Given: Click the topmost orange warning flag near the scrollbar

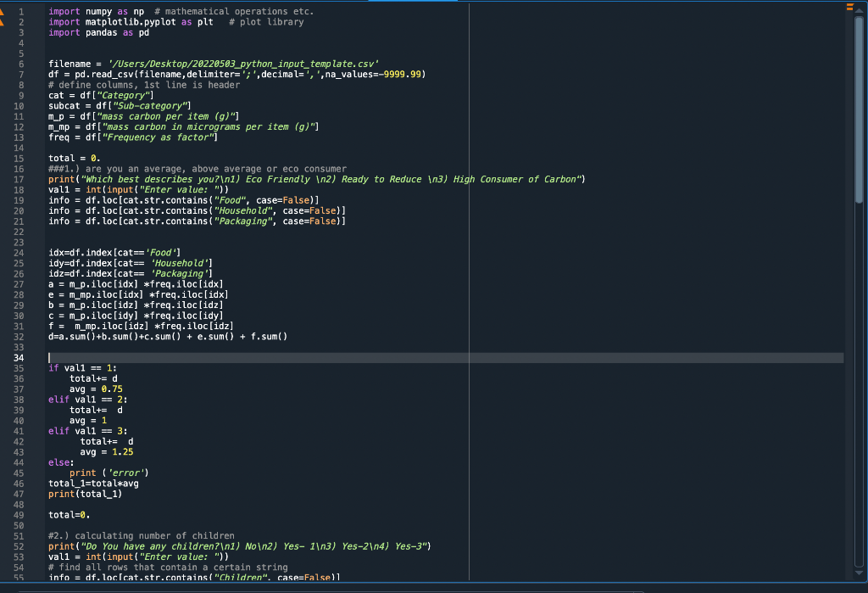Looking at the screenshot, I should (x=849, y=5).
